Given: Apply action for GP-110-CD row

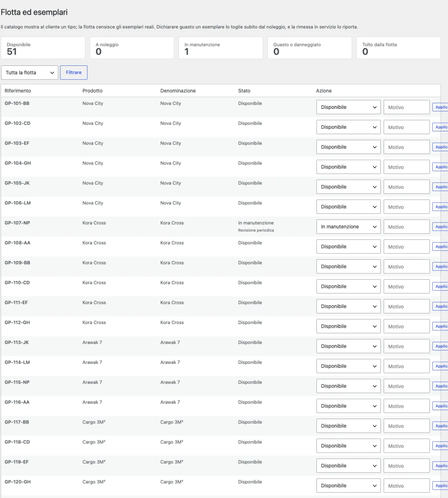Looking at the screenshot, I should (x=440, y=286).
